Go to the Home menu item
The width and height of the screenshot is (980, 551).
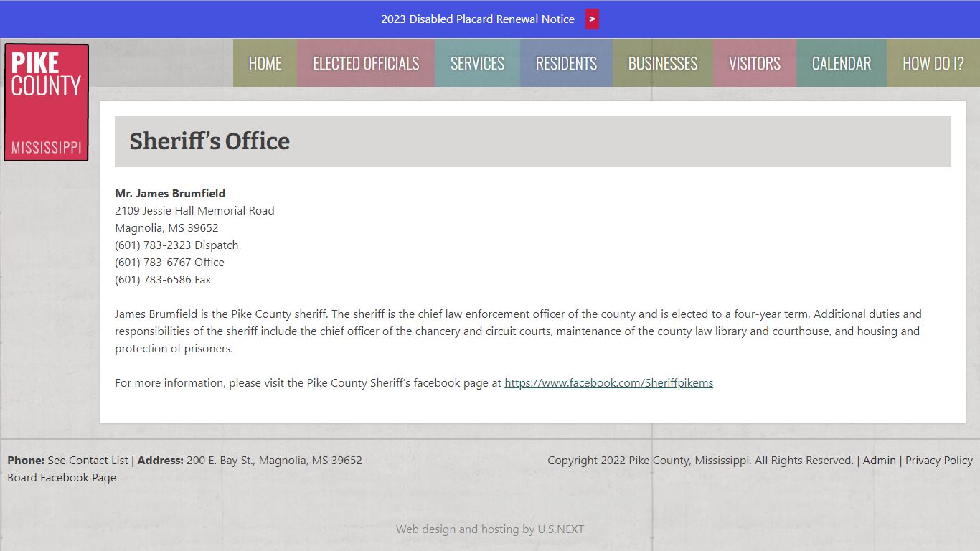(x=265, y=64)
